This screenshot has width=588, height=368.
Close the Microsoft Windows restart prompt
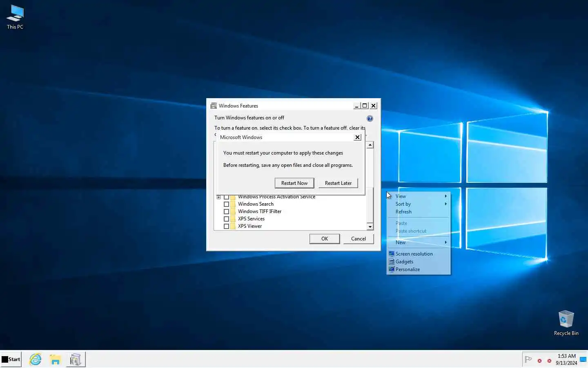(357, 137)
